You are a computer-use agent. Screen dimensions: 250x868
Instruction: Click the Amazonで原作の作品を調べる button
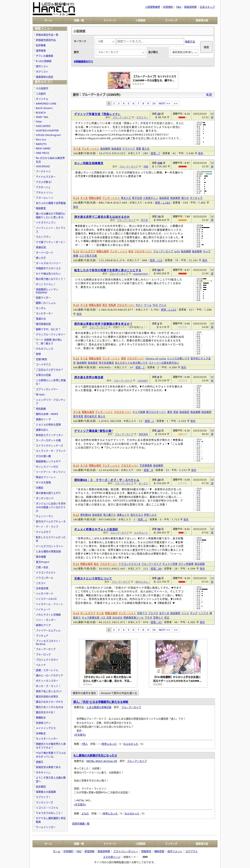coord(119,693)
